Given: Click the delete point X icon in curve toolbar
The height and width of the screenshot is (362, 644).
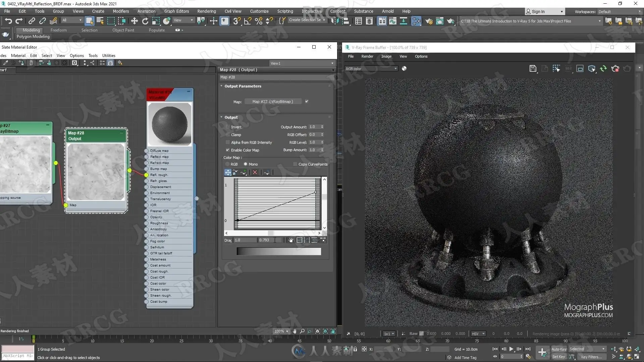Looking at the screenshot, I should pos(255,172).
